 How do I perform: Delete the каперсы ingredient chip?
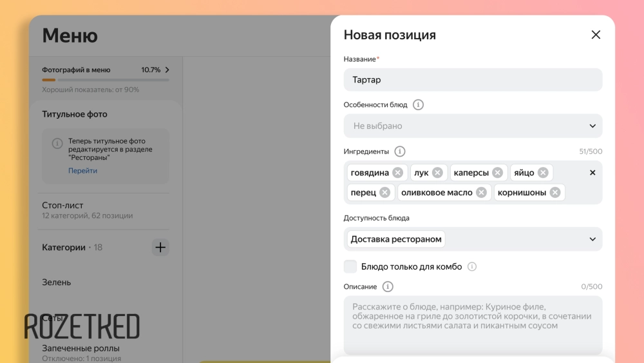(x=497, y=173)
